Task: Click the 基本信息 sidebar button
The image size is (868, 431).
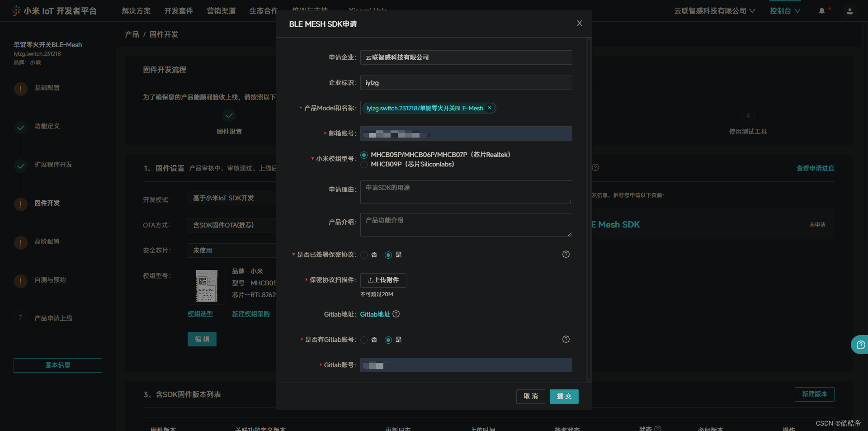Action: [58, 365]
